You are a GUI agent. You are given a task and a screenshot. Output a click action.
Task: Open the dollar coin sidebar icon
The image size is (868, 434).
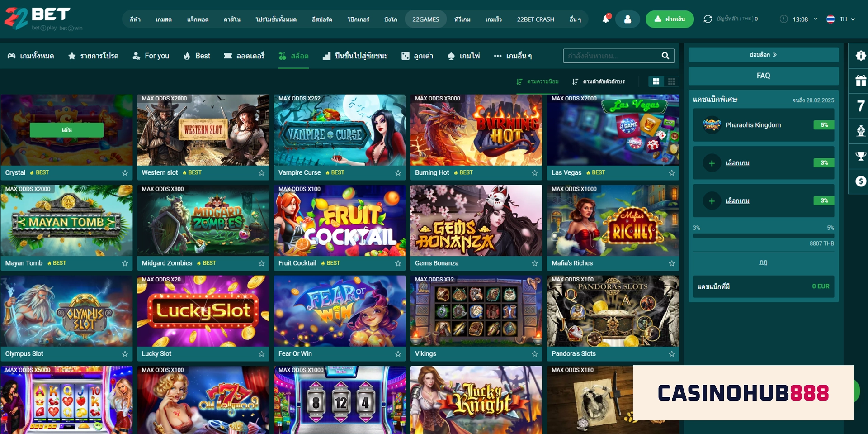click(861, 181)
